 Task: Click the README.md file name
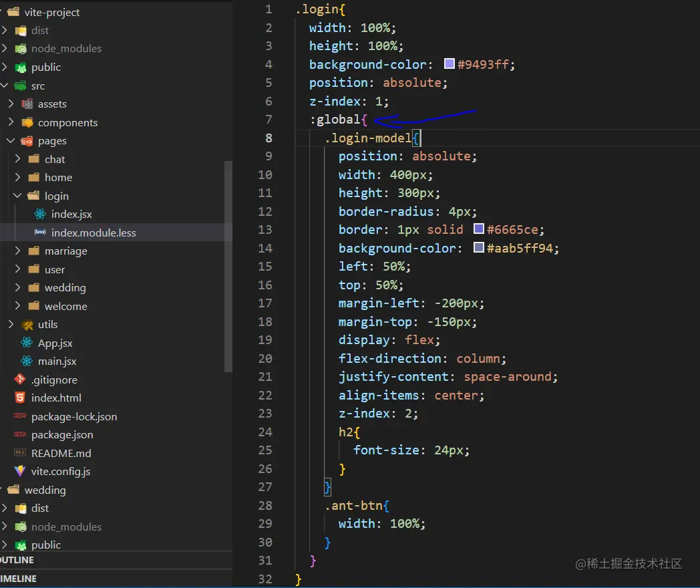point(61,453)
